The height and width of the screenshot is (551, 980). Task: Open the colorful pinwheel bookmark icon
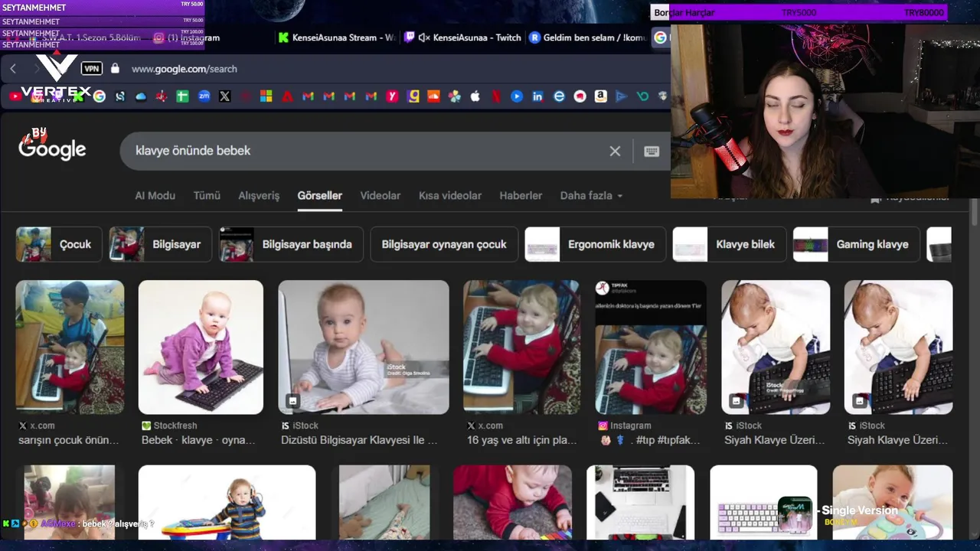455,96
